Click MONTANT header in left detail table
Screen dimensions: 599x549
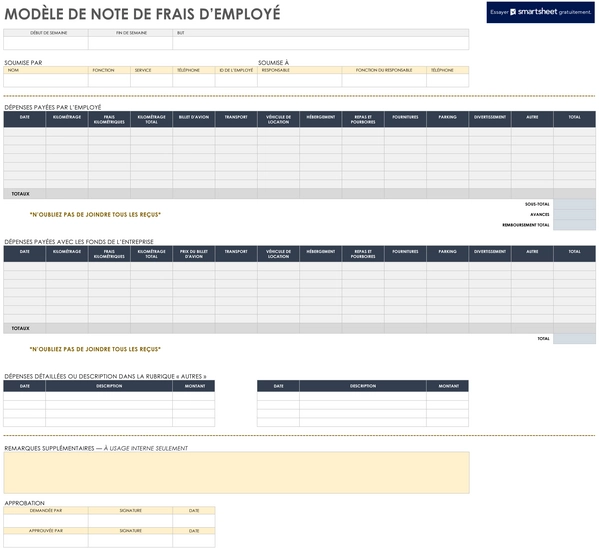[194, 386]
